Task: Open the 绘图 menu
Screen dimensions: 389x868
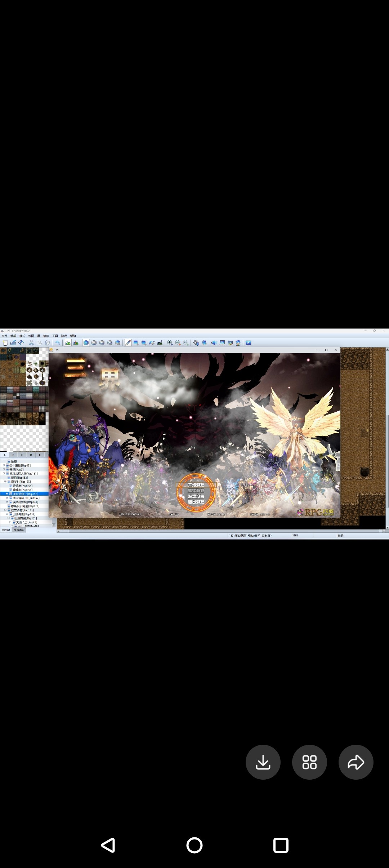Action: pos(31,336)
